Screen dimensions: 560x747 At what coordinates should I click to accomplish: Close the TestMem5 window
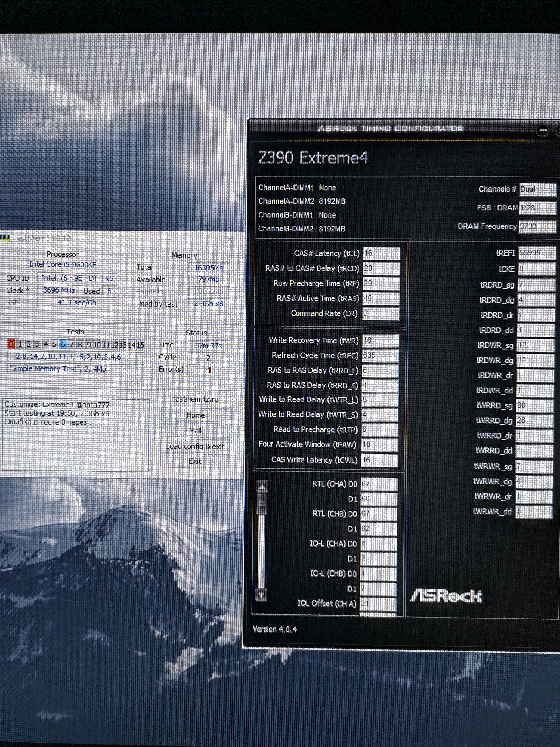click(230, 240)
